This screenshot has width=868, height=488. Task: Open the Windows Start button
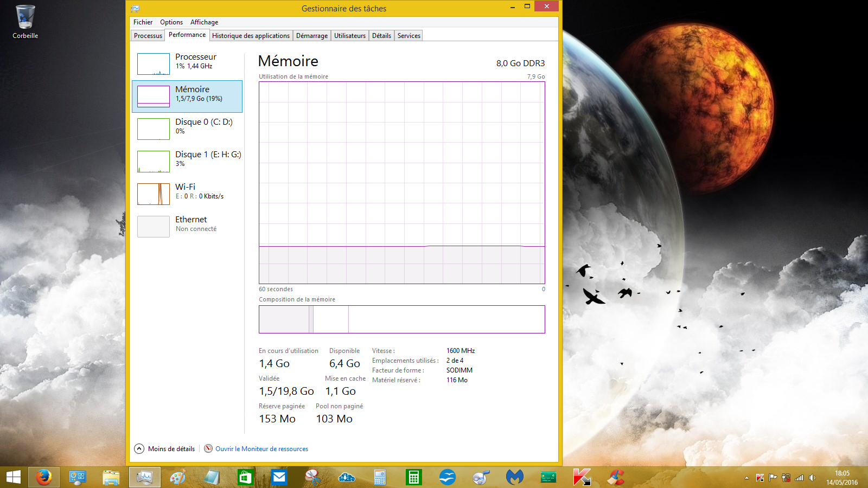coord(14,477)
